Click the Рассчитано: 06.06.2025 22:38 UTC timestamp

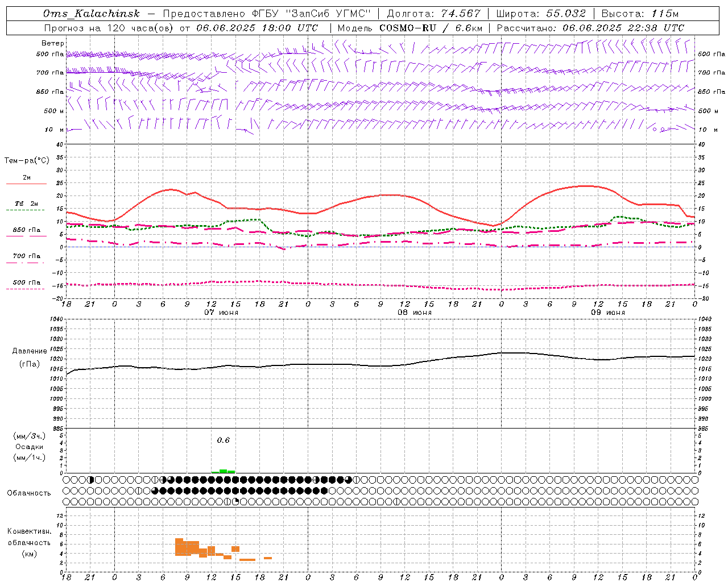pos(590,28)
